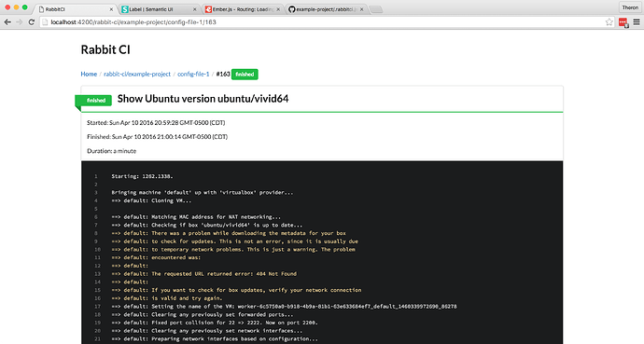Click log line 'Setting the name of the VM'
Screen dimensions: 644x344
[284, 307]
